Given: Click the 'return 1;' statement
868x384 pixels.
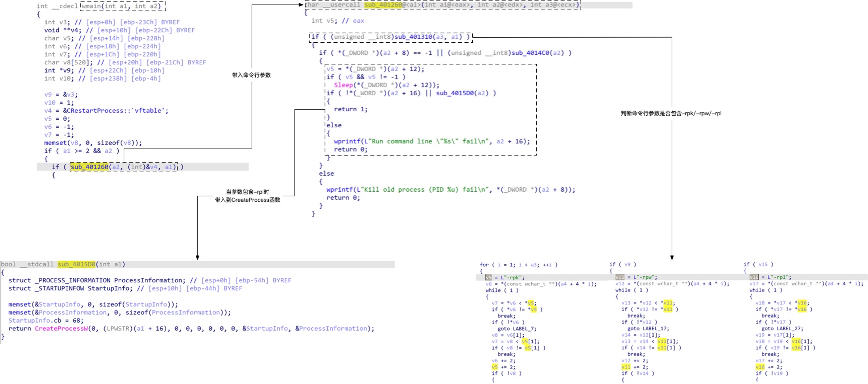Looking at the screenshot, I should pos(351,109).
